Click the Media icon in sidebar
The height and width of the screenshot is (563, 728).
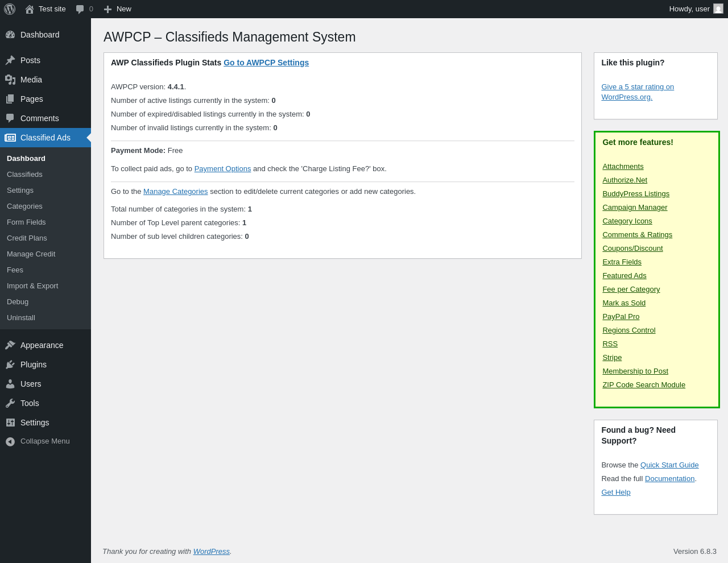10,80
